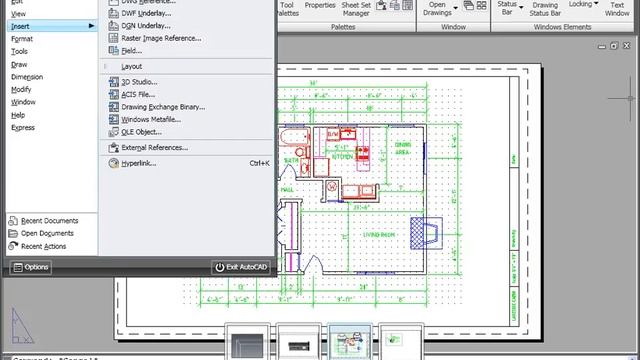This screenshot has width=640, height=360.
Task: Click the Field icon
Action: click(x=113, y=51)
